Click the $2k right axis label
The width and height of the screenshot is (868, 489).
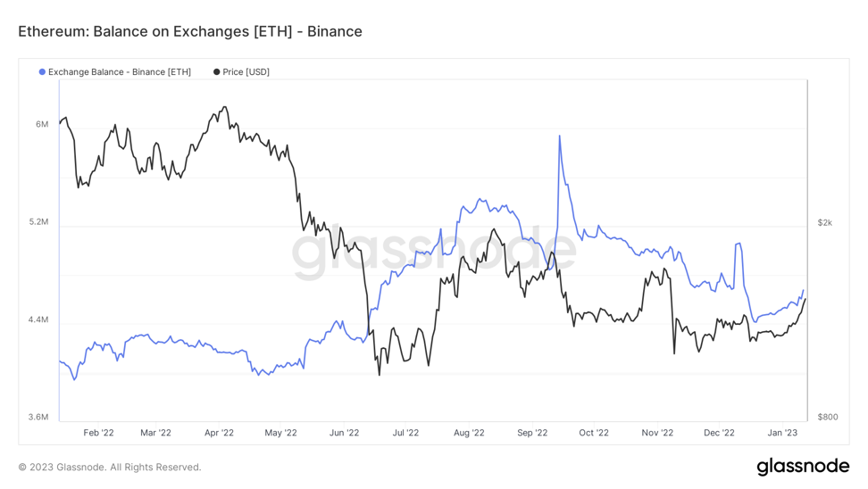pyautogui.click(x=824, y=222)
